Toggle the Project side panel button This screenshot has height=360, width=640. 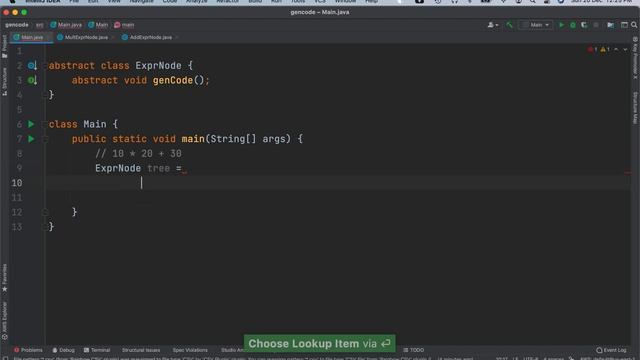click(x=4, y=46)
